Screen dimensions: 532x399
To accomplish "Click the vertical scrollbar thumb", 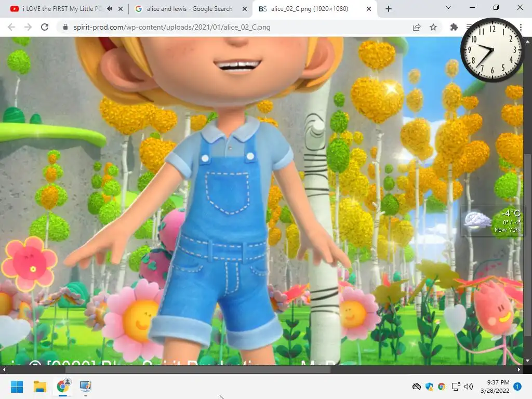I will [528, 245].
